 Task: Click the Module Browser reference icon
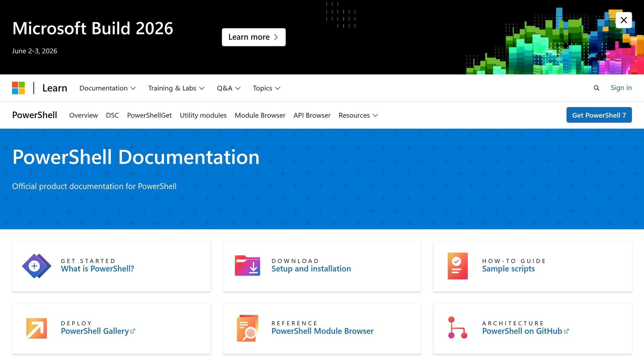[x=247, y=328]
